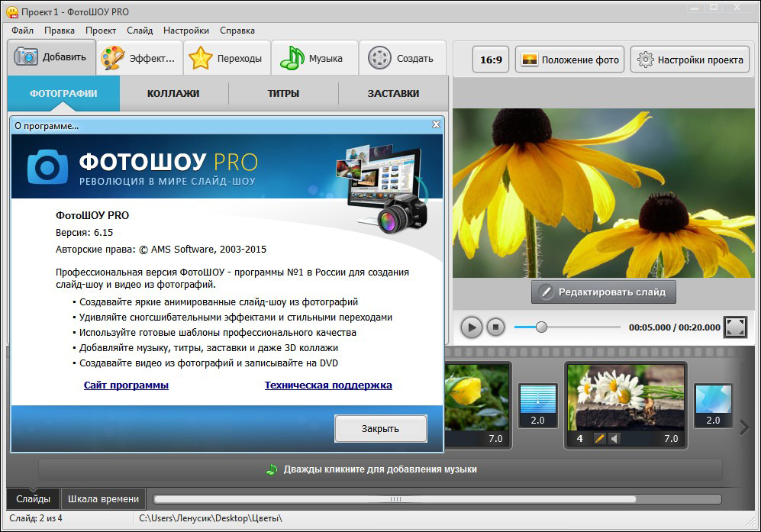Open the Правка menu

[60, 31]
